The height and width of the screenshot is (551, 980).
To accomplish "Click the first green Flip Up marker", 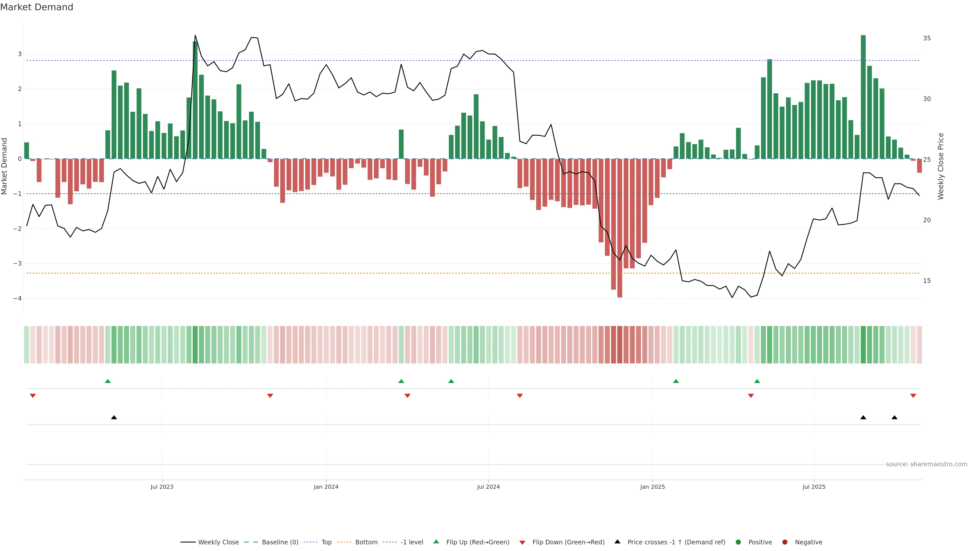I will pyautogui.click(x=108, y=381).
